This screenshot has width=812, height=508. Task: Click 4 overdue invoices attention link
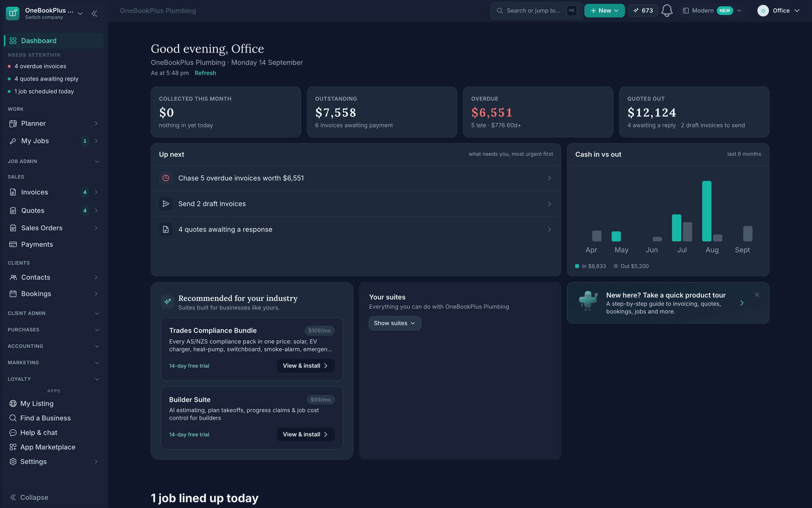[40, 66]
